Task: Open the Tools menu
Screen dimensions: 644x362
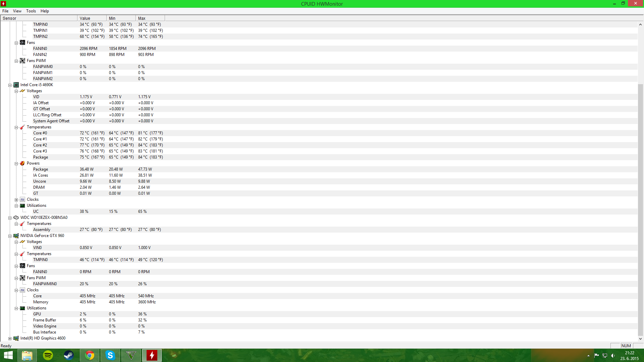Action: (31, 11)
